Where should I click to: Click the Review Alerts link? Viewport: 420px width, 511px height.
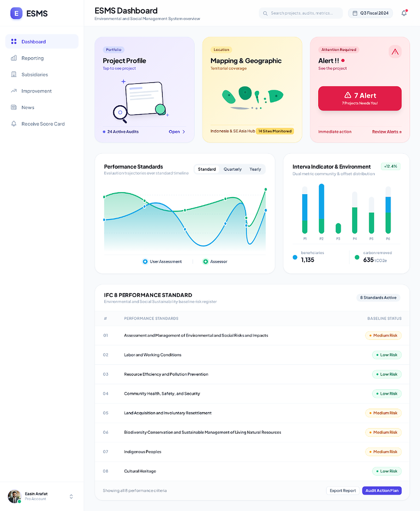(387, 132)
